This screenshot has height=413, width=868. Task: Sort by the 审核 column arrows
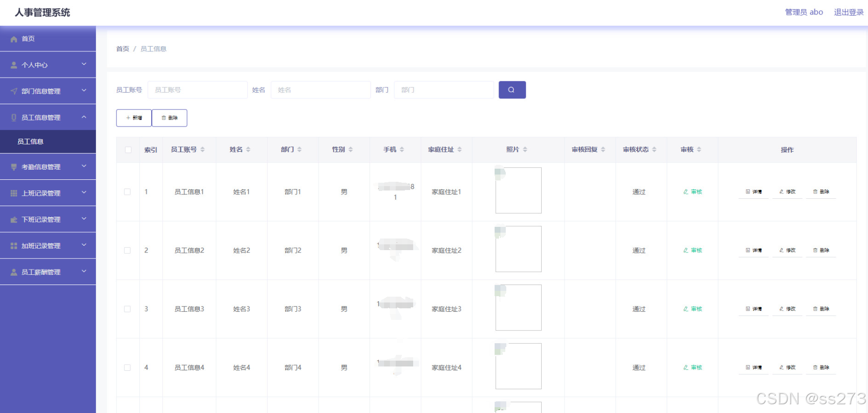699,150
